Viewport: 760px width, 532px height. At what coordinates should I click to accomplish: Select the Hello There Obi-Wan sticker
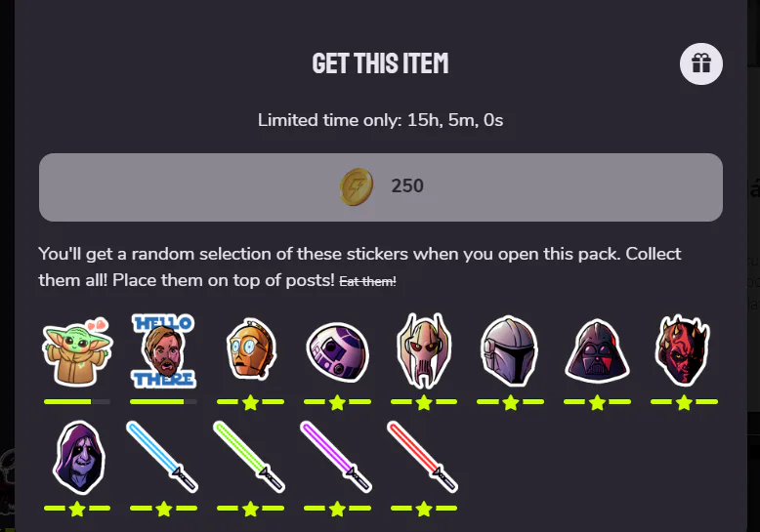[163, 351]
